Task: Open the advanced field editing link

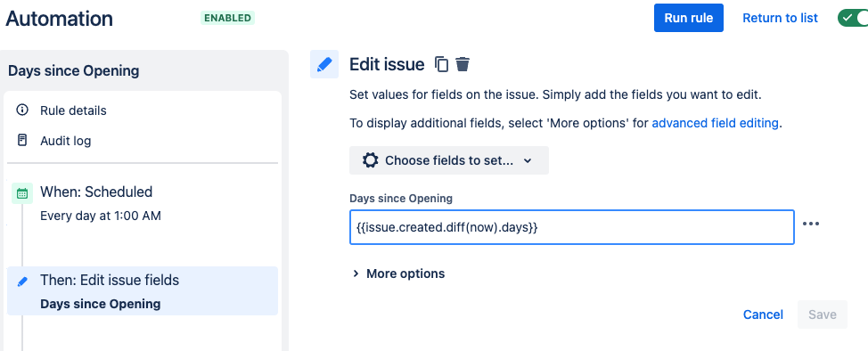Action: click(716, 123)
